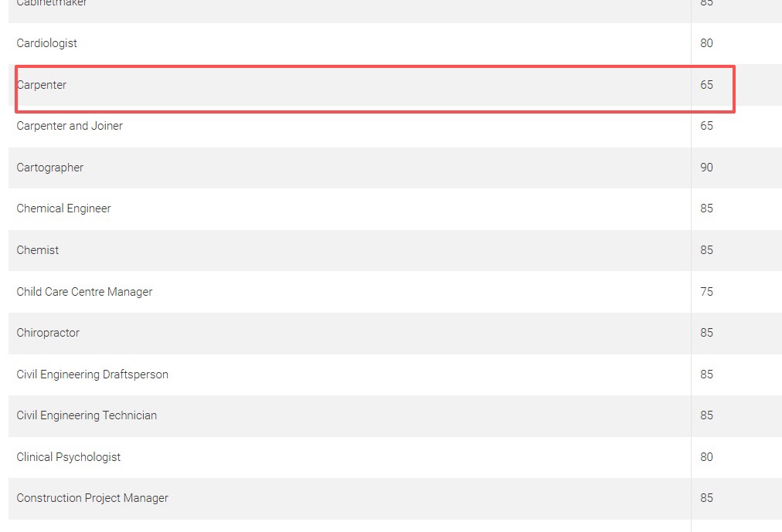The height and width of the screenshot is (532, 782).
Task: Click the 85 value for Civil Engineering Technician
Action: (706, 415)
